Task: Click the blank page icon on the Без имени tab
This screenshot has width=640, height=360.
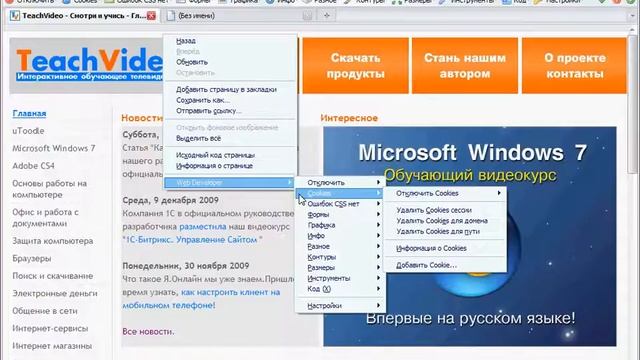Action: tap(171, 16)
